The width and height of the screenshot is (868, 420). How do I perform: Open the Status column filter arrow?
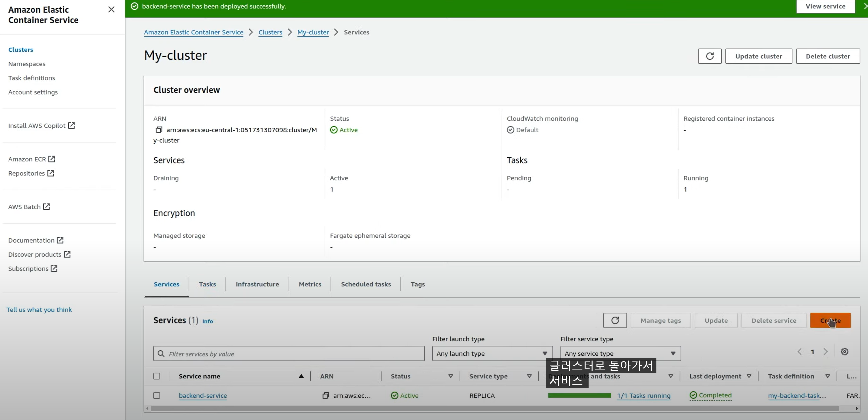[x=450, y=376]
